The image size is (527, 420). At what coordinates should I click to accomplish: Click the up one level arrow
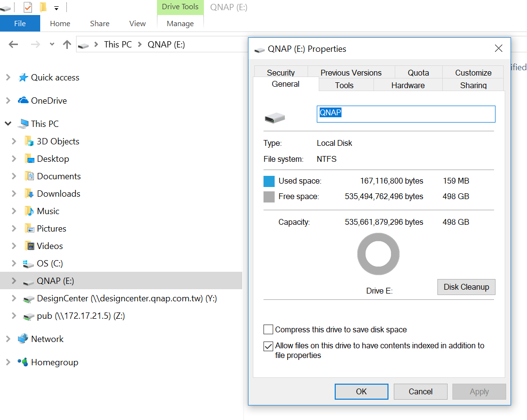click(67, 45)
